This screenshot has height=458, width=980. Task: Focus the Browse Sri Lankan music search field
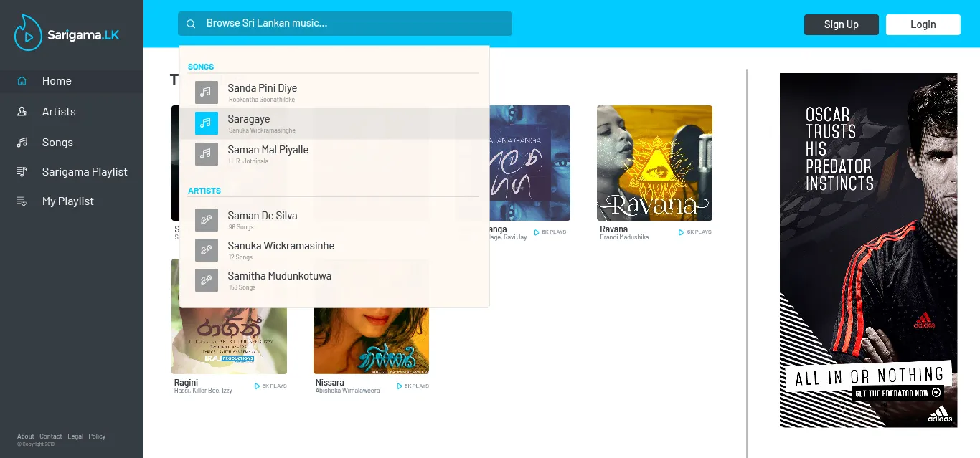point(345,24)
